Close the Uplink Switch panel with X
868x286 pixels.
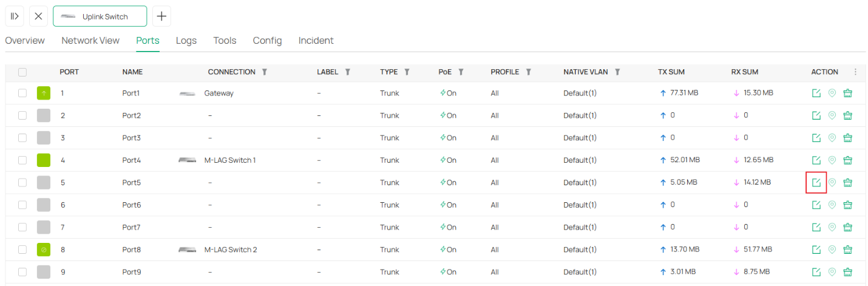tap(38, 16)
